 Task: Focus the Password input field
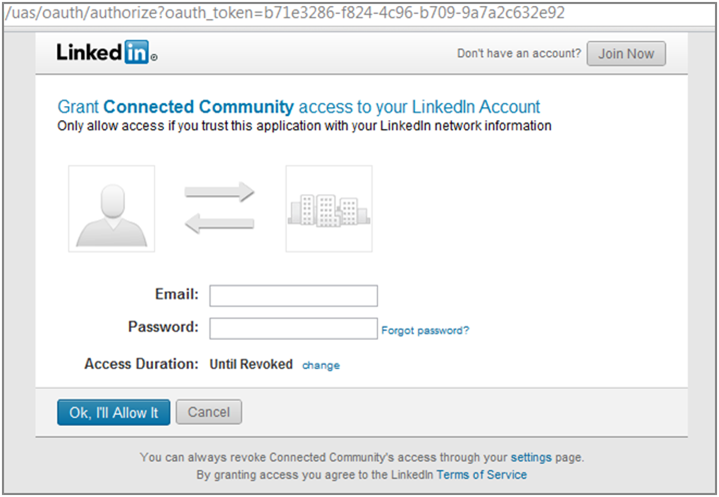click(293, 328)
